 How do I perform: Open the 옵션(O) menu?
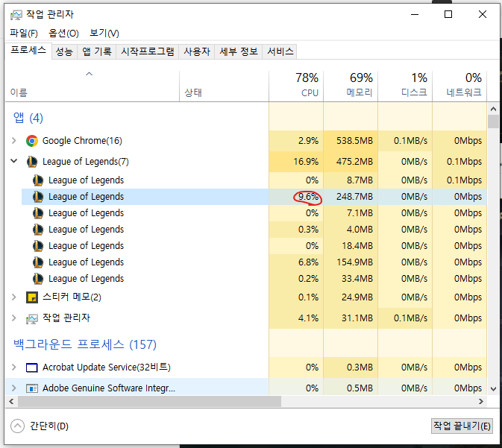coord(63,33)
